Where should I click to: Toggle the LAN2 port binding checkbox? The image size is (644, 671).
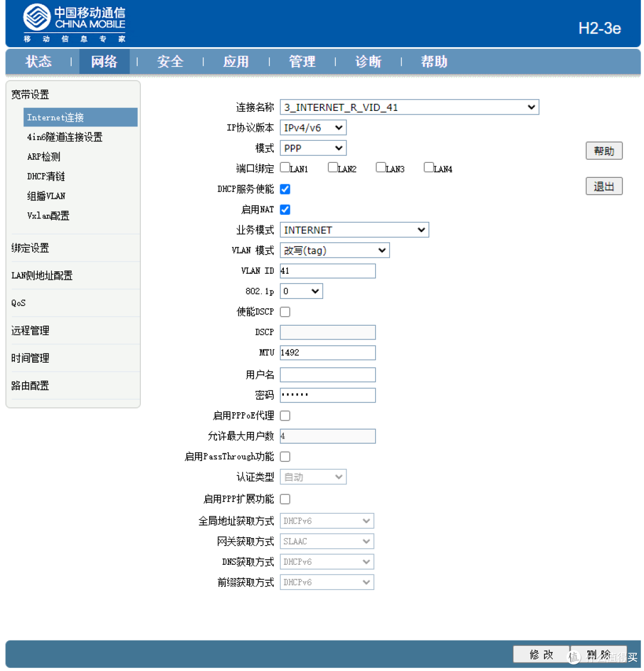(x=333, y=168)
